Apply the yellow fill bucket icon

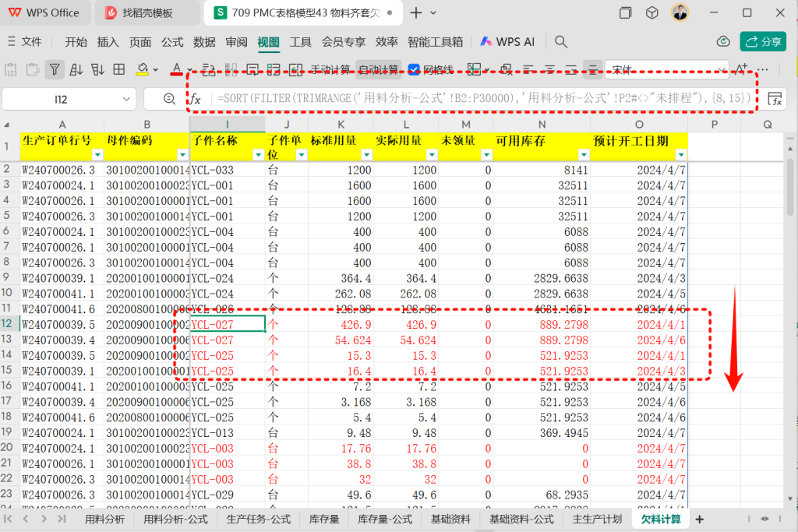143,69
